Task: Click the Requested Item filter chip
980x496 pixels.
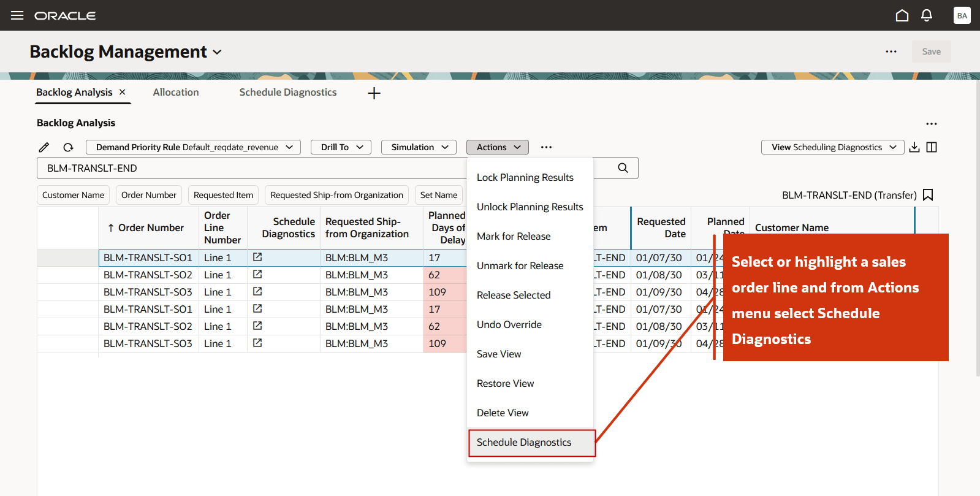Action: tap(223, 195)
